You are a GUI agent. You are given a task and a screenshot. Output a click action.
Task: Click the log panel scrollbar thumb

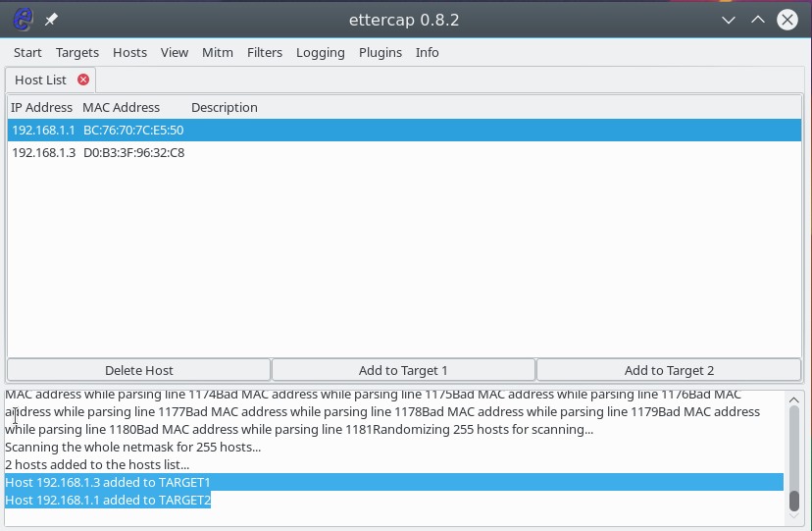click(794, 501)
